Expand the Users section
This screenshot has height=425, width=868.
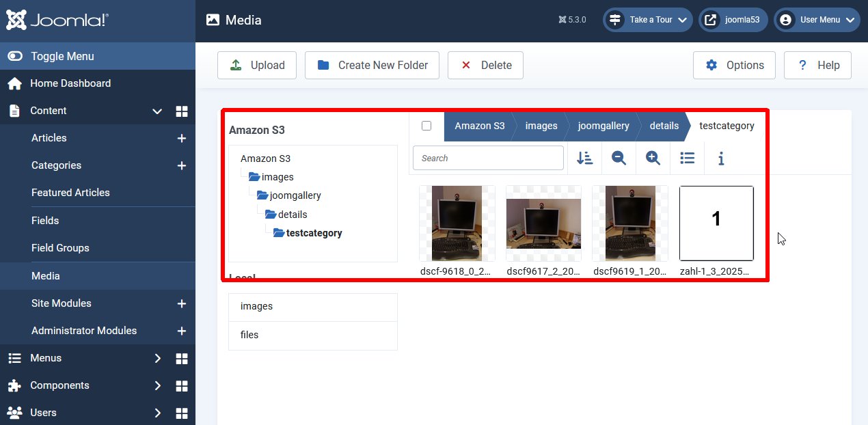157,413
